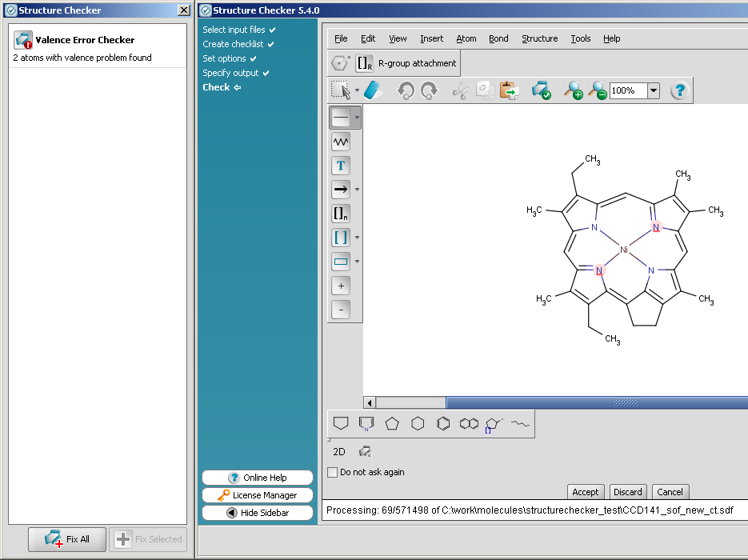Click the clipboard paste icon
The image size is (748, 560).
509,90
